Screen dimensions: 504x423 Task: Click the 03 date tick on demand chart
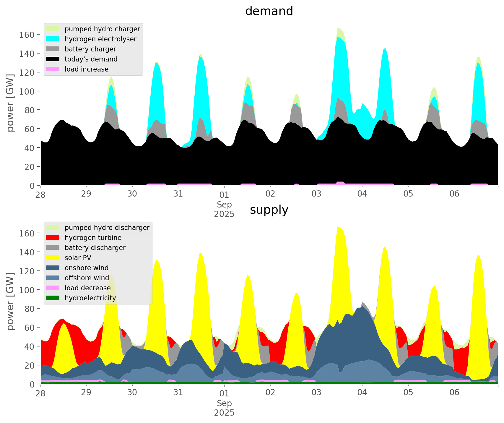point(316,194)
